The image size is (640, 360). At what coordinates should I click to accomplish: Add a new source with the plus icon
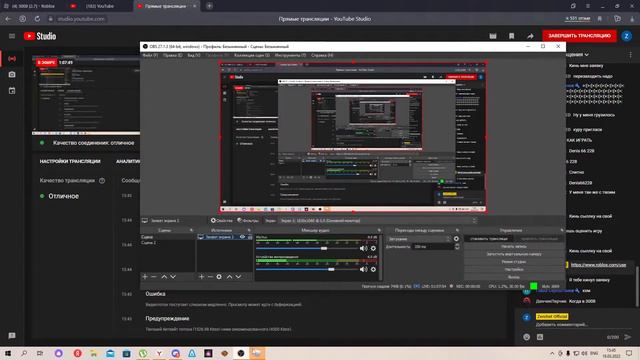(x=201, y=277)
